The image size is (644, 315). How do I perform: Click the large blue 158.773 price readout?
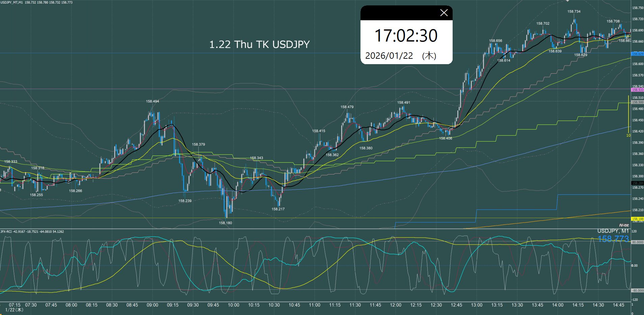point(613,239)
